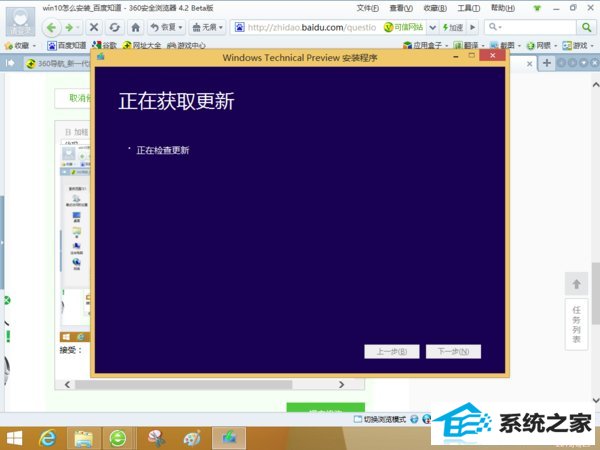Viewport: 600px width, 450px height.
Task: Open the 网址大全 bookmark
Action: 141,46
